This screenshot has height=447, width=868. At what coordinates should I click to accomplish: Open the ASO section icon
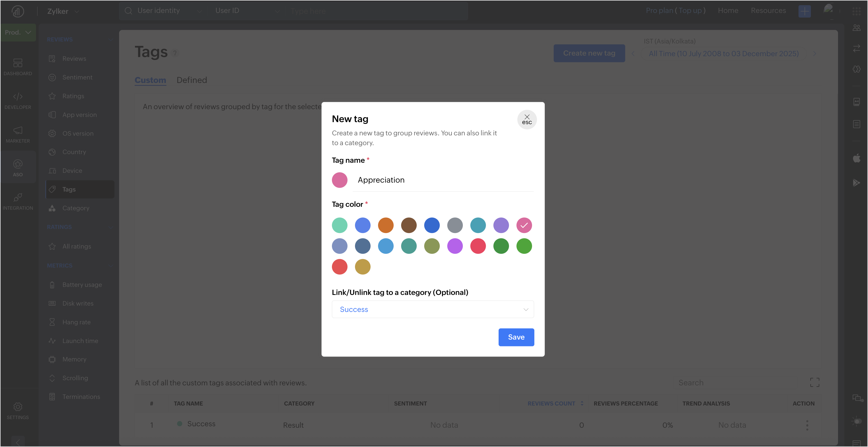click(18, 167)
